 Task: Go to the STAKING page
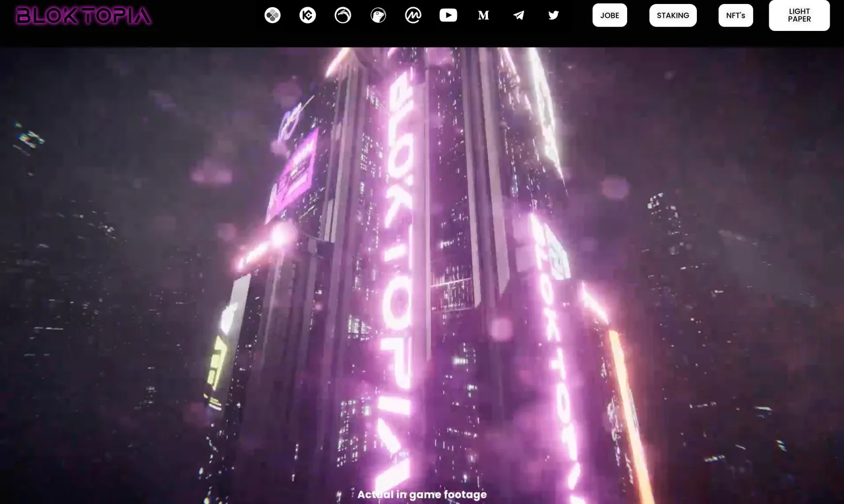[673, 15]
